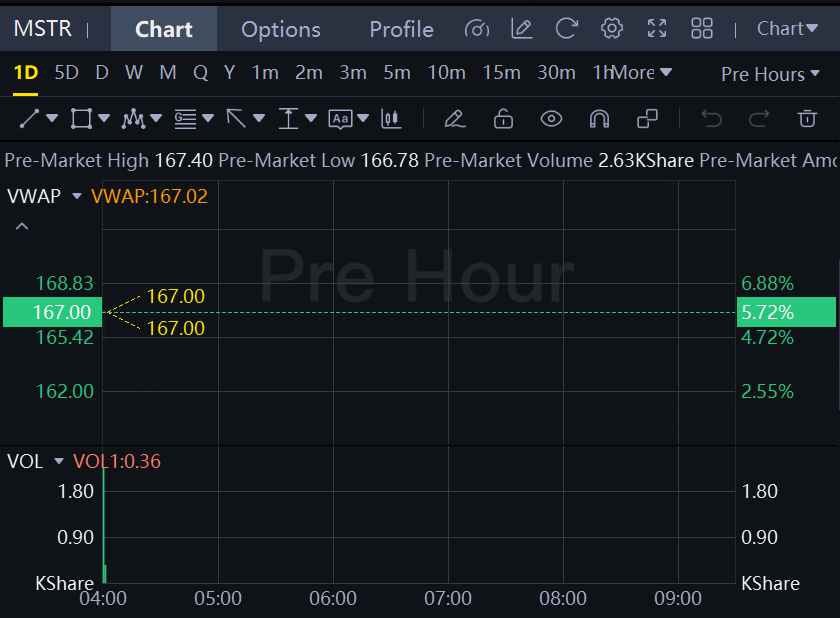Click the MSTR ticker symbol
This screenshot has width=840, height=618.
(43, 28)
